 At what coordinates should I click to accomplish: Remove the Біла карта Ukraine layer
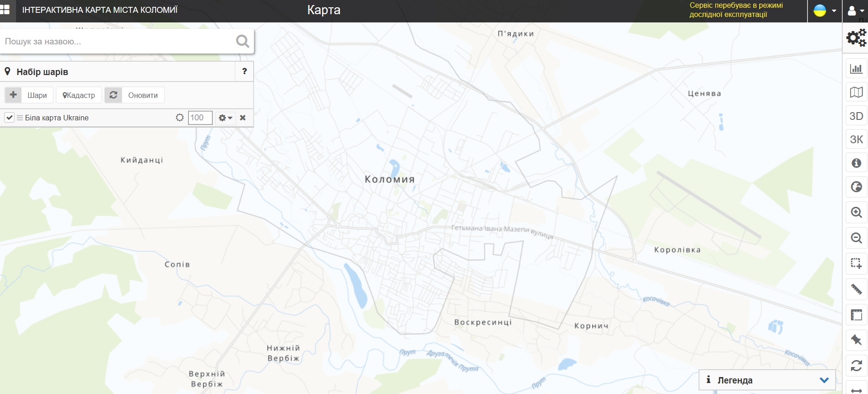pos(243,118)
